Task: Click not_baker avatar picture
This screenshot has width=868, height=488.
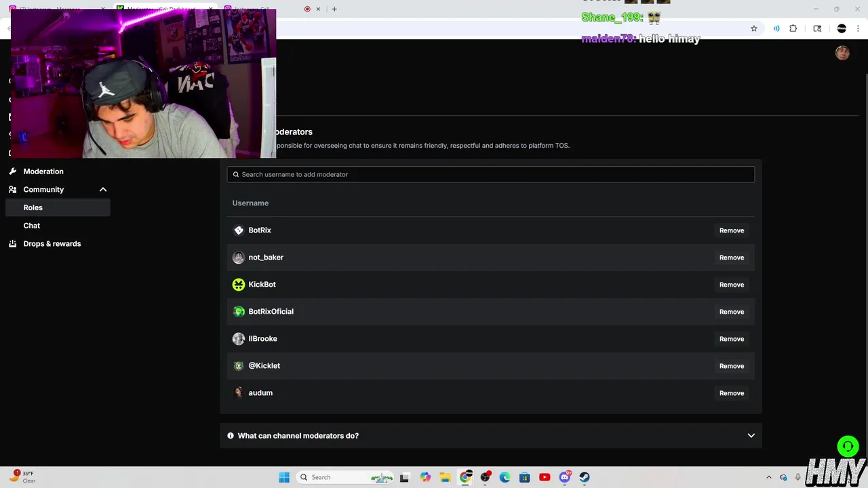Action: (239, 258)
